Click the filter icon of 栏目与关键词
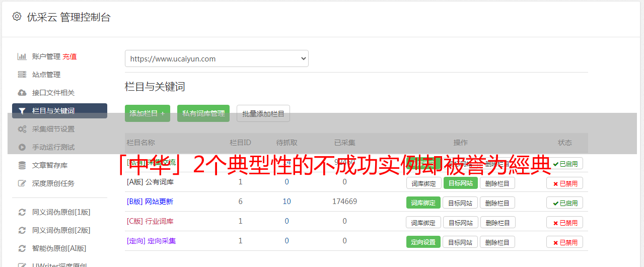Screen dimensions: 644x267 pyautogui.click(x=22, y=111)
